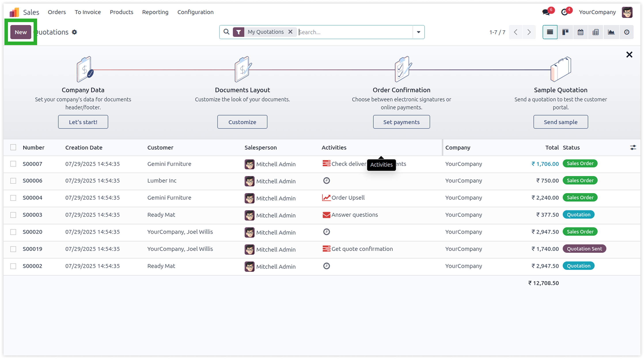Open the Quotations gear settings icon
Screen dimensions: 644x359
(74, 32)
